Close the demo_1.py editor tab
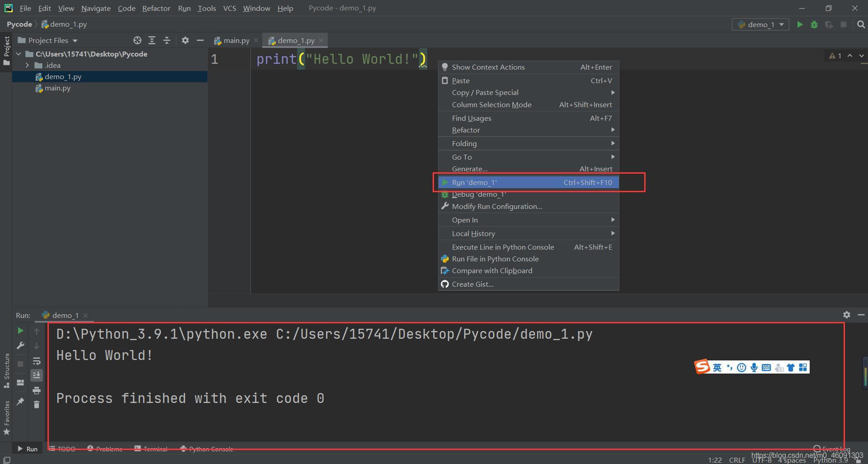868x464 pixels. 321,40
